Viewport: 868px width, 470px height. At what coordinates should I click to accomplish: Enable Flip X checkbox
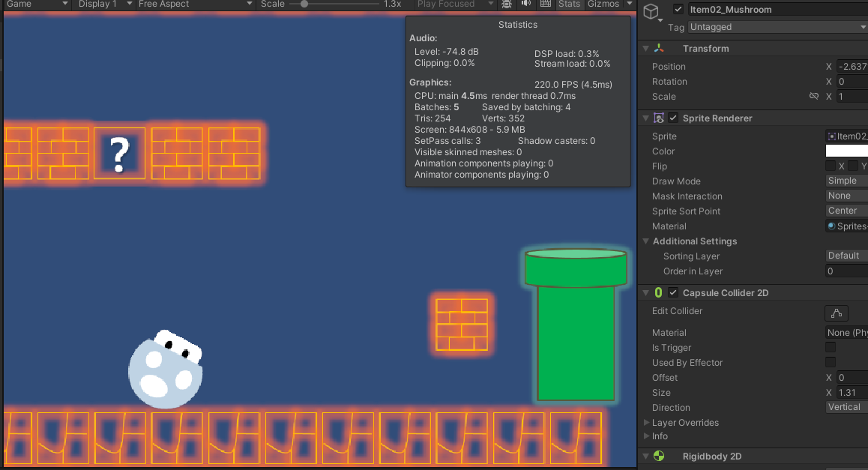pyautogui.click(x=831, y=166)
